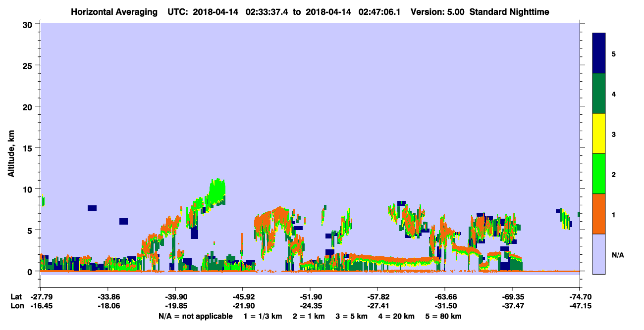Click the colorbar label 'N/A'
This screenshot has height=330, width=644.
coord(617,255)
